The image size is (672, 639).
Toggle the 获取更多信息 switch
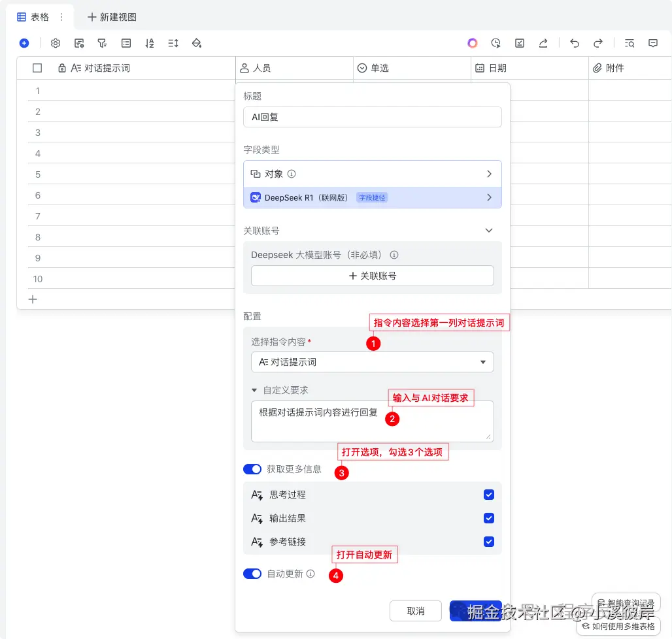click(x=252, y=469)
